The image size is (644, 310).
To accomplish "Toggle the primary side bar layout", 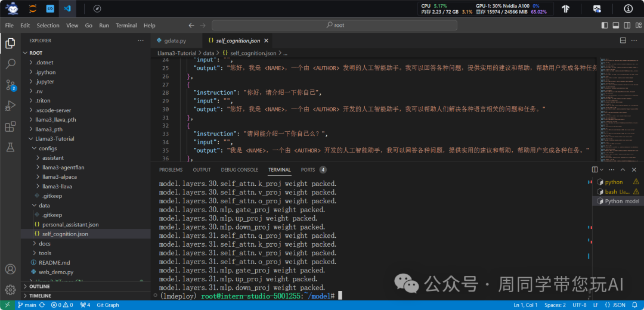I will [x=604, y=26].
